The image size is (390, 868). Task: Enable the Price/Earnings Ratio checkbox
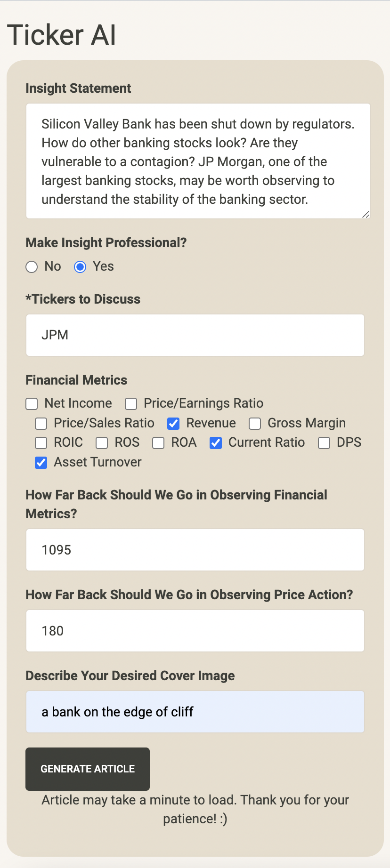point(131,404)
